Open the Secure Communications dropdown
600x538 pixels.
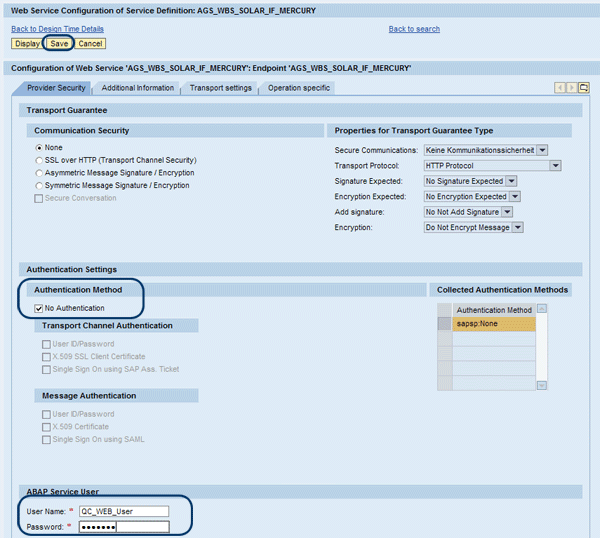(542, 150)
